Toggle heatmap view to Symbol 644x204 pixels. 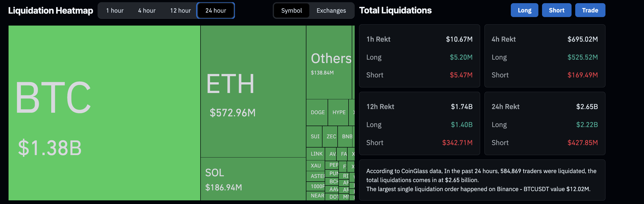[292, 10]
